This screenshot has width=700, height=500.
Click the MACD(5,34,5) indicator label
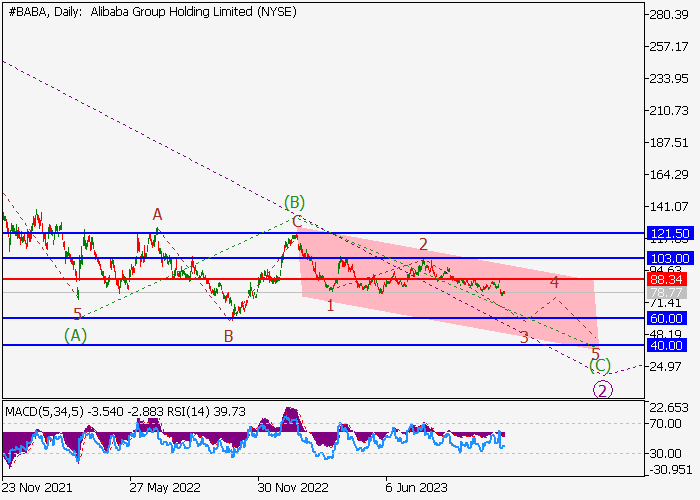click(44, 412)
